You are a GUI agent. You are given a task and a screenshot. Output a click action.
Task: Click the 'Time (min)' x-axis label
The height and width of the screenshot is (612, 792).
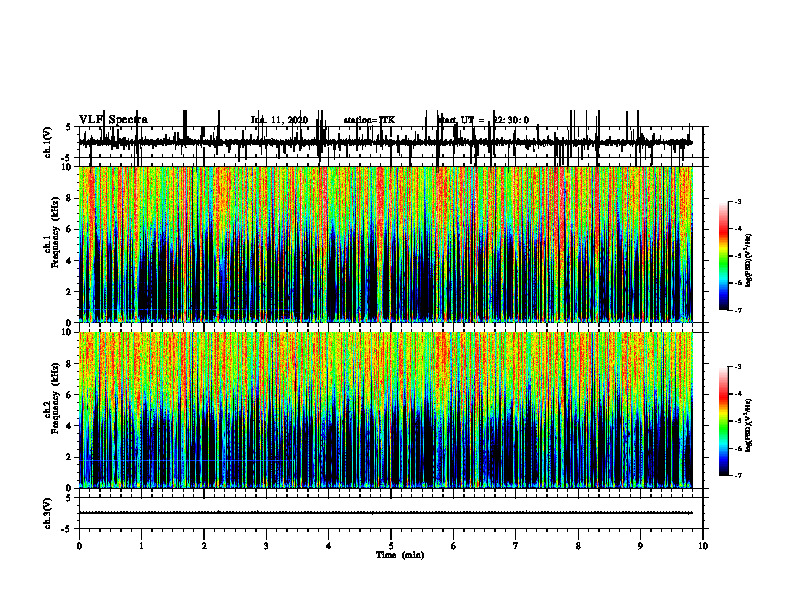point(400,555)
